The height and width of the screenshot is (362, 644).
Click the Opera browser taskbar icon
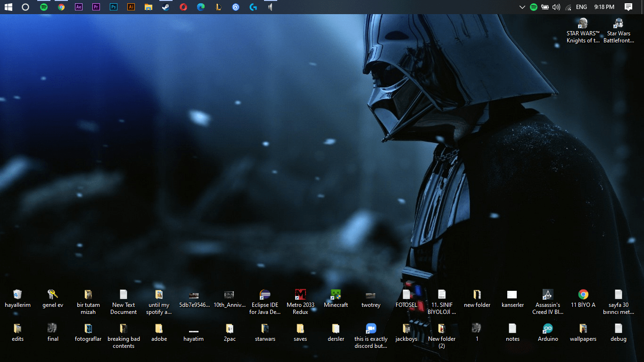tap(183, 7)
